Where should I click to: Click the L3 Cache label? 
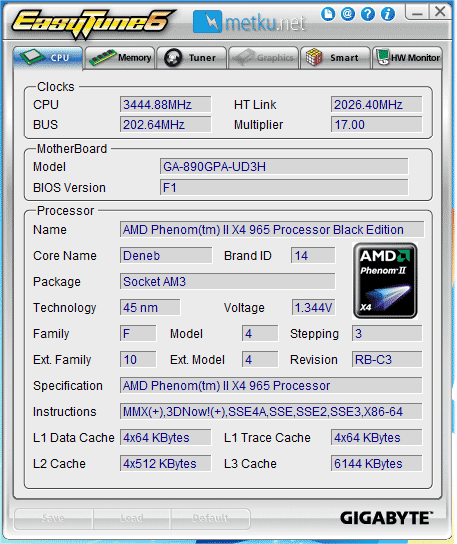point(250,464)
